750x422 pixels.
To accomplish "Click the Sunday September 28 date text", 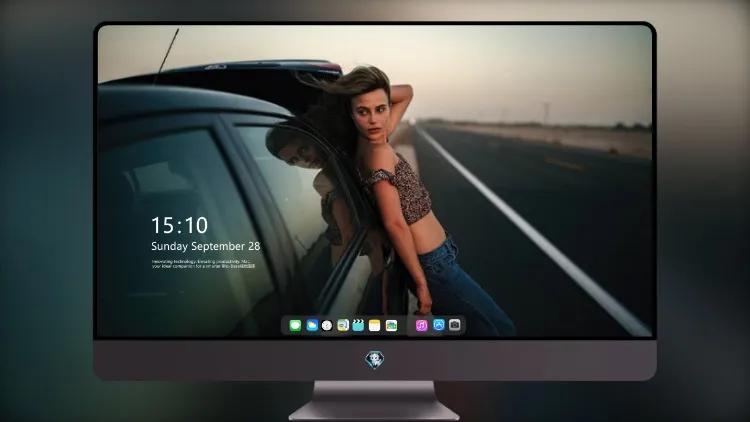I will [x=206, y=246].
